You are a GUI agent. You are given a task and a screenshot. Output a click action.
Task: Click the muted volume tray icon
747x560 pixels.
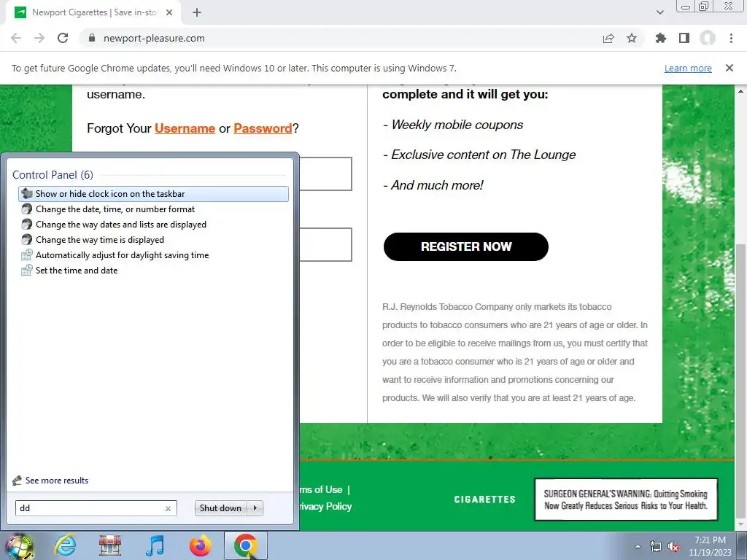pyautogui.click(x=673, y=547)
